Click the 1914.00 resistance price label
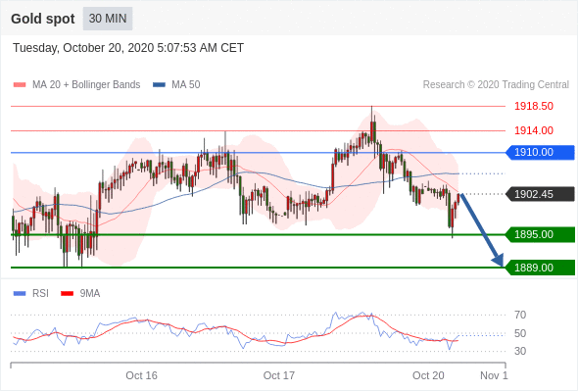 pos(534,130)
